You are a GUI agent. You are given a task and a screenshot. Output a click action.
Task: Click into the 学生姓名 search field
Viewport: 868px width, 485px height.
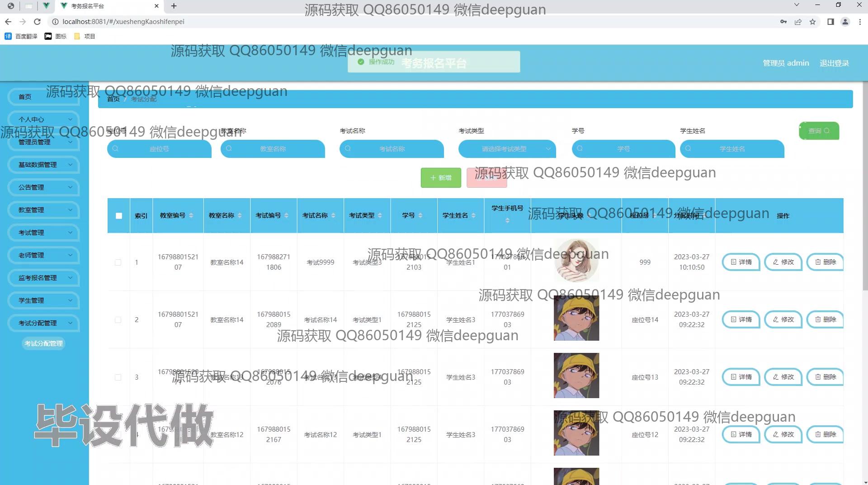pos(732,149)
